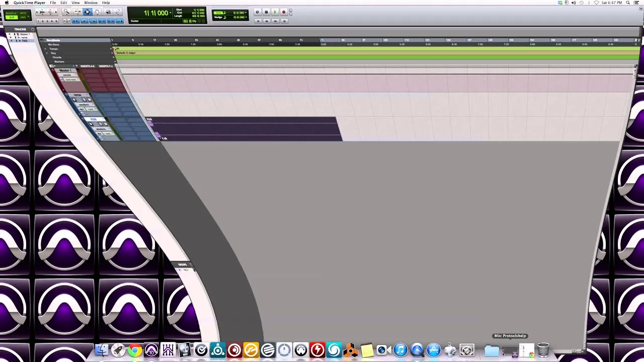
Task: Click the Master 1 track name
Action: 65,70
